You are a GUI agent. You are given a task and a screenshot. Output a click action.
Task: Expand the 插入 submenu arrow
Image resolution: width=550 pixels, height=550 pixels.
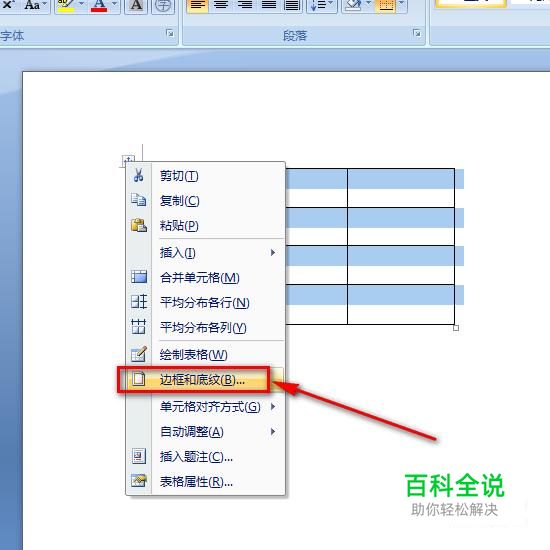[x=273, y=253]
